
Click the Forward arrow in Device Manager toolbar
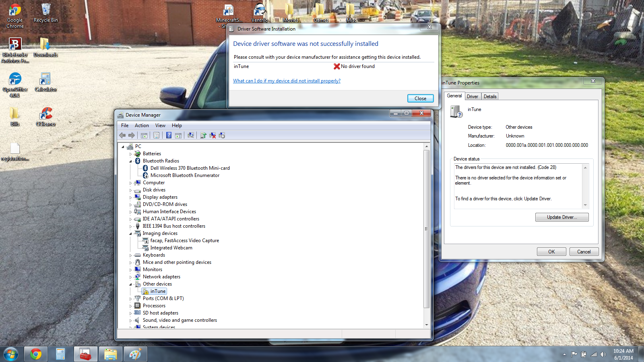(131, 136)
